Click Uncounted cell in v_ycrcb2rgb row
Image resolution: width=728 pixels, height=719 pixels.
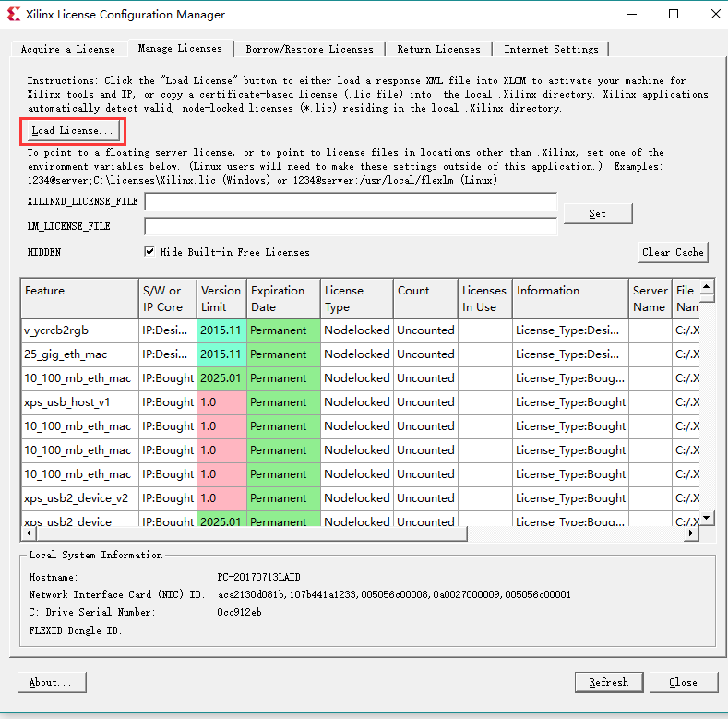click(x=425, y=330)
